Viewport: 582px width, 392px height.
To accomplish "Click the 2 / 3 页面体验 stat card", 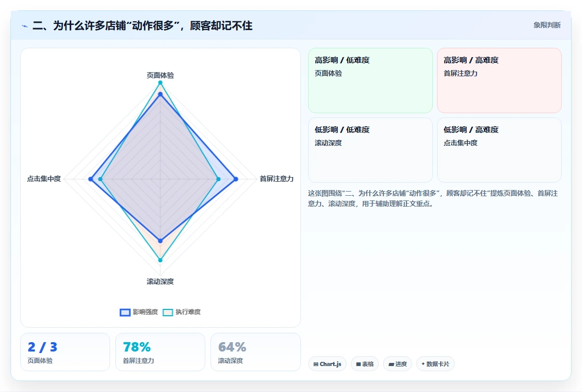I will coord(65,352).
